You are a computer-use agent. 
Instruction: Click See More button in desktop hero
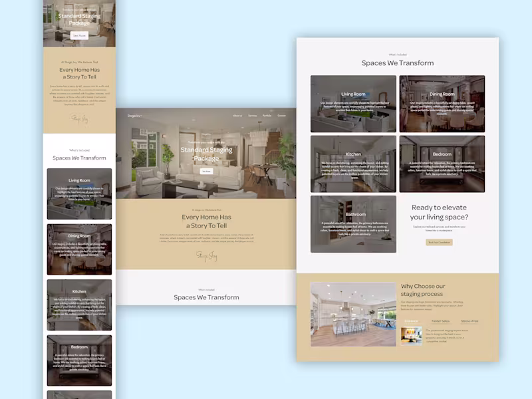click(x=206, y=172)
